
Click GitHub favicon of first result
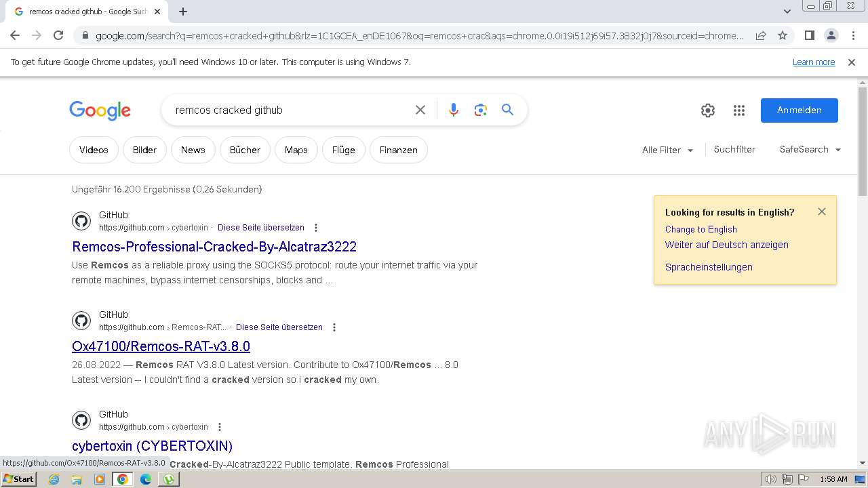pos(81,221)
